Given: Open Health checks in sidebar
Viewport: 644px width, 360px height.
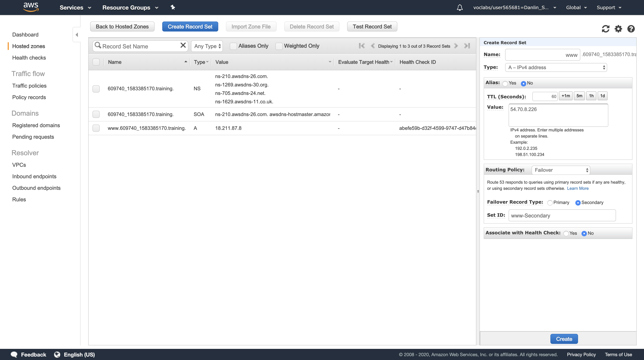Looking at the screenshot, I should 29,58.
